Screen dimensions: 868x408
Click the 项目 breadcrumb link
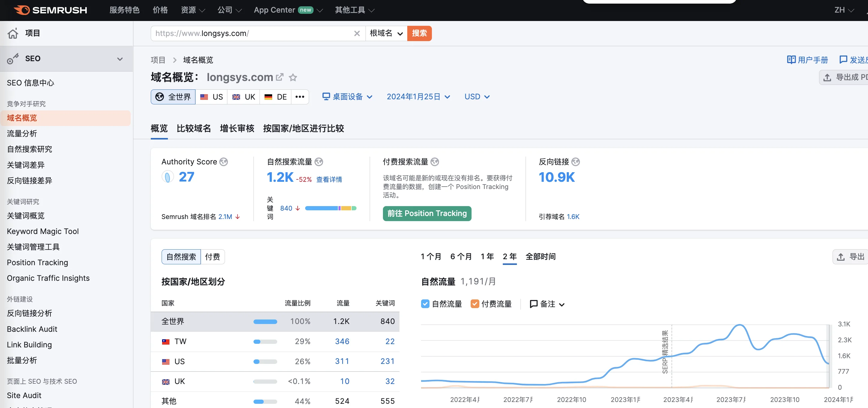[x=158, y=60]
